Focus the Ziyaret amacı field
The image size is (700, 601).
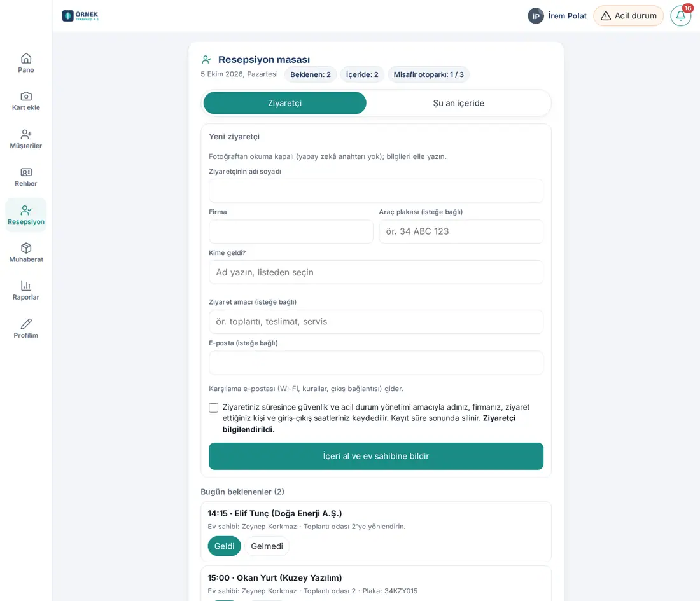tap(376, 322)
